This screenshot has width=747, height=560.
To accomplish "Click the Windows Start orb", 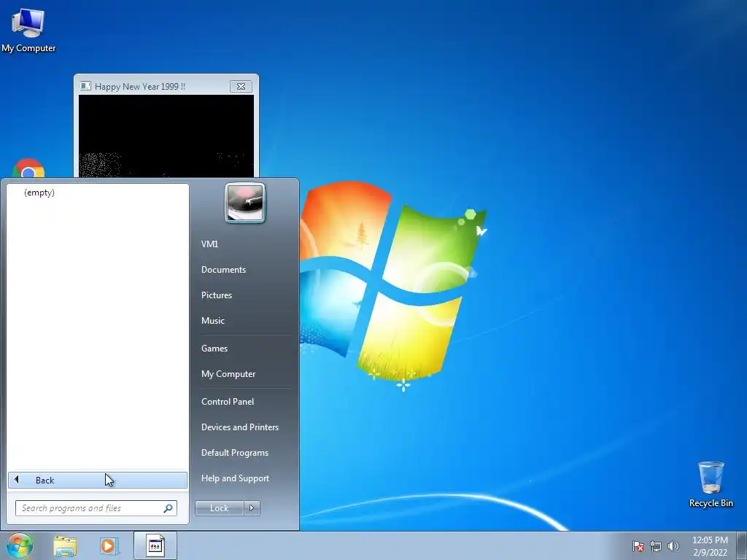I will (x=20, y=545).
